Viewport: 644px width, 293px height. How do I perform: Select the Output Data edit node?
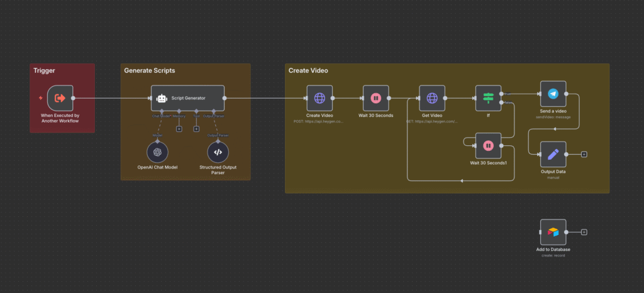coord(553,154)
